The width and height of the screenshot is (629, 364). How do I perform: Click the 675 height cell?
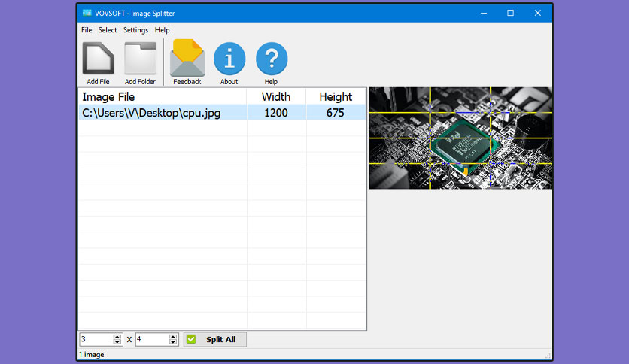(x=336, y=113)
